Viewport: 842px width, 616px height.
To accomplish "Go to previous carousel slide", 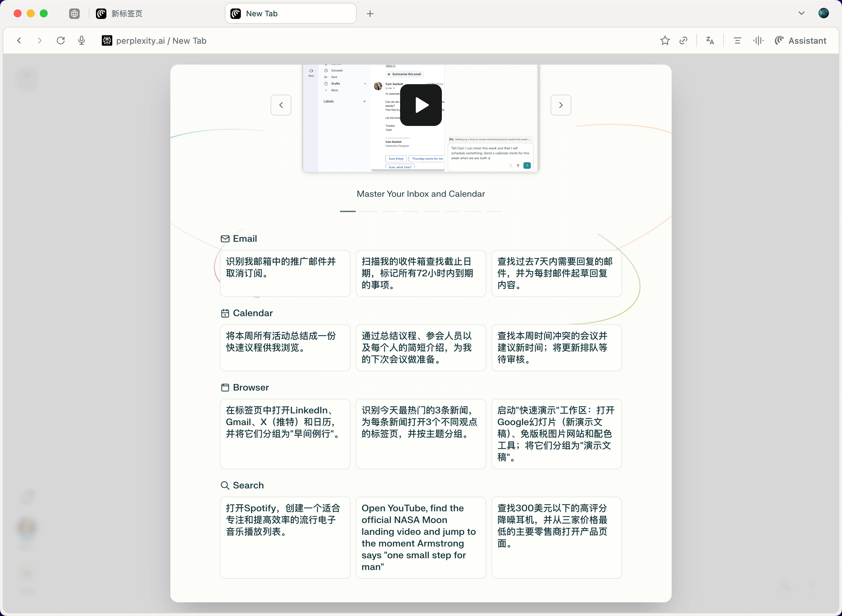I will (281, 105).
